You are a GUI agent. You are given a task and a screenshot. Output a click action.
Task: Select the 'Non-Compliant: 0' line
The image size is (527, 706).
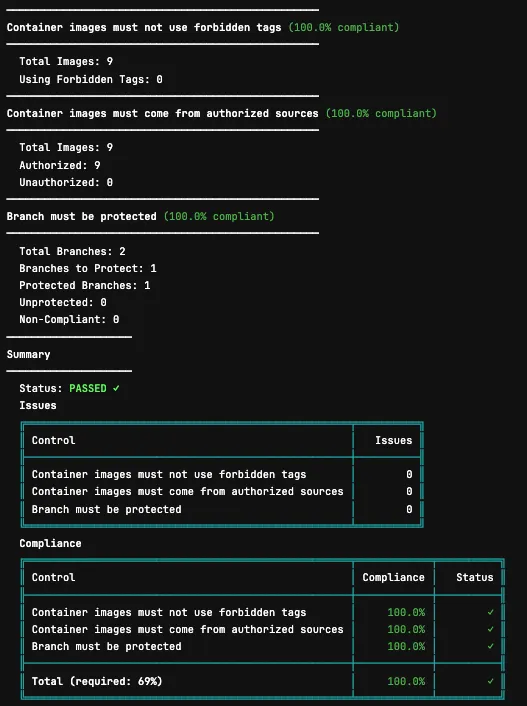(x=69, y=320)
